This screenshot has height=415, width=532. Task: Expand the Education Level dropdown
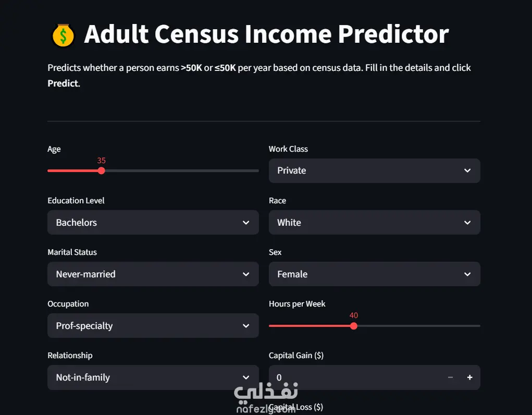[153, 223]
